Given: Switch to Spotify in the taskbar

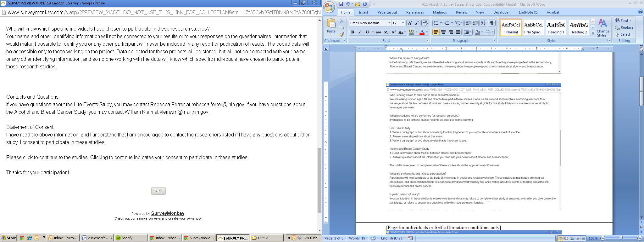Looking at the screenshot, I should (x=130, y=238).
